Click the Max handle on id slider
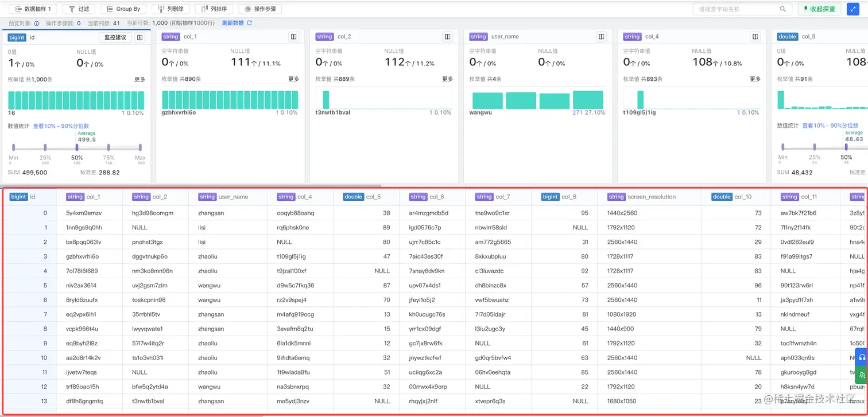This screenshot has height=417, width=868. (x=140, y=147)
